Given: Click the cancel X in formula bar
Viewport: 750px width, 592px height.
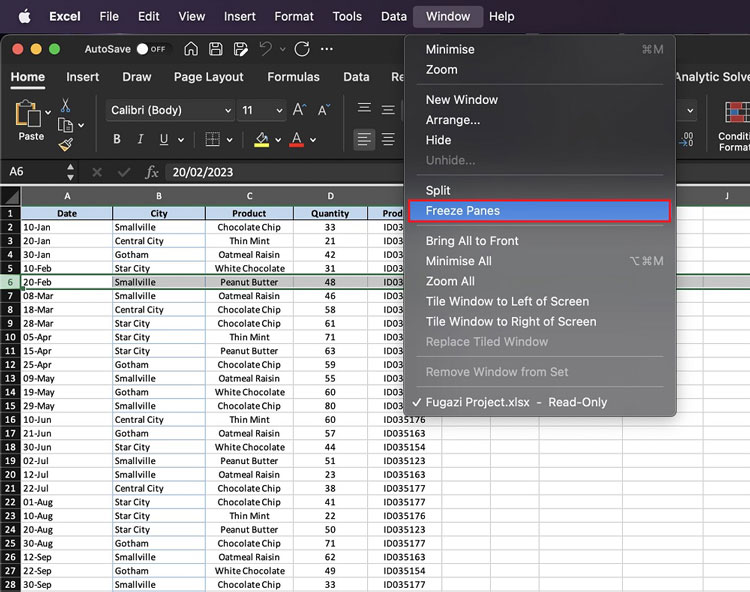Looking at the screenshot, I should click(97, 172).
